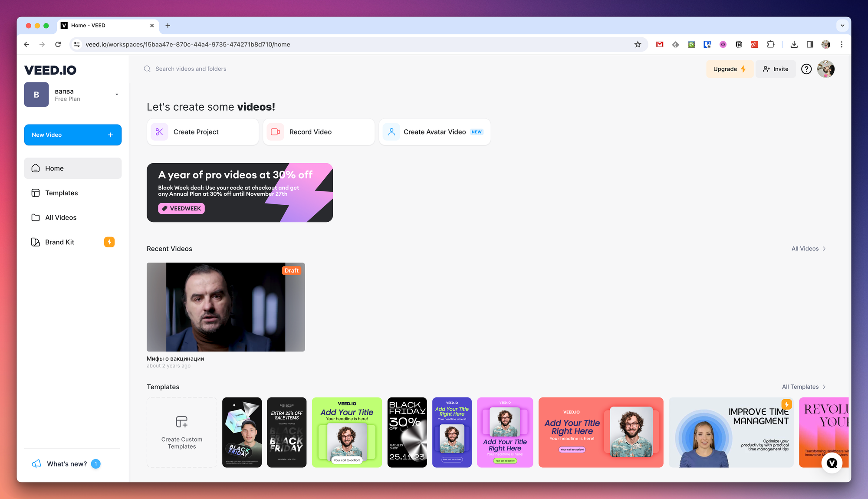Click the What's new megaphone icon

(36, 464)
